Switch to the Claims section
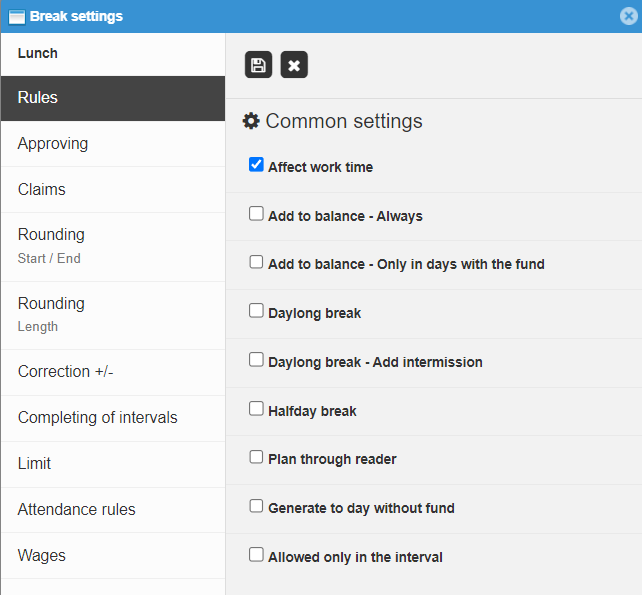642x595 pixels. (x=113, y=190)
